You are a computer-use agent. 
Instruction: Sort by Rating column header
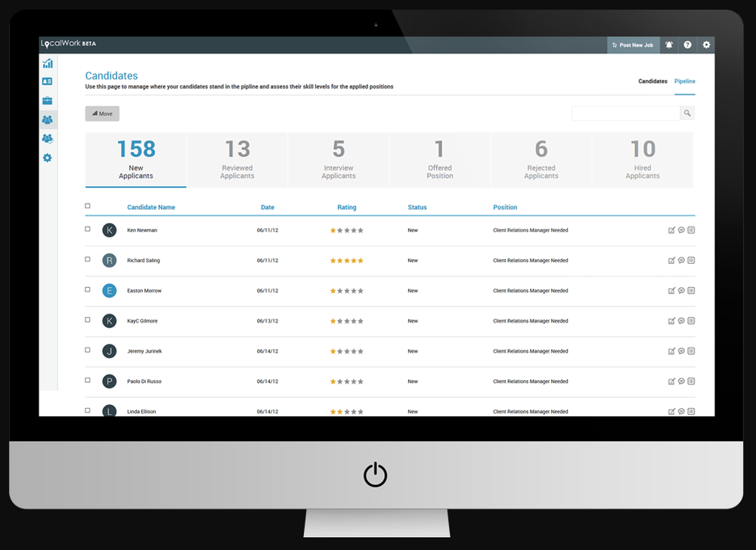[347, 207]
